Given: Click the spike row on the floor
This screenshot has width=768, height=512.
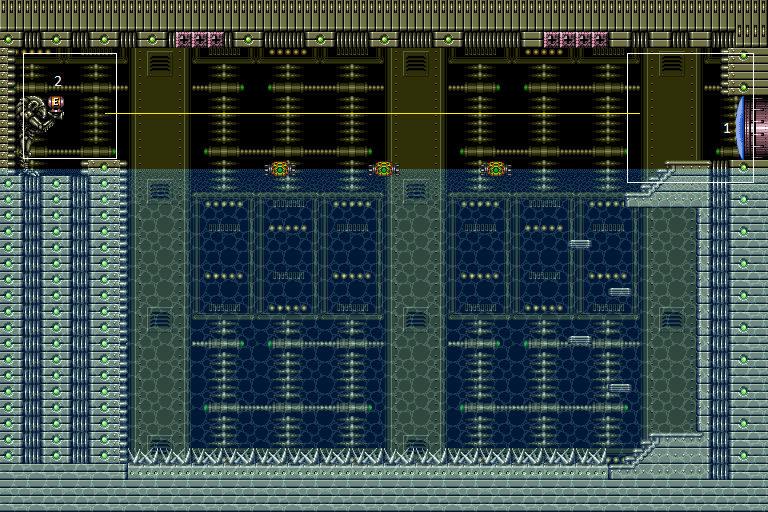Looking at the screenshot, I should [368, 456].
